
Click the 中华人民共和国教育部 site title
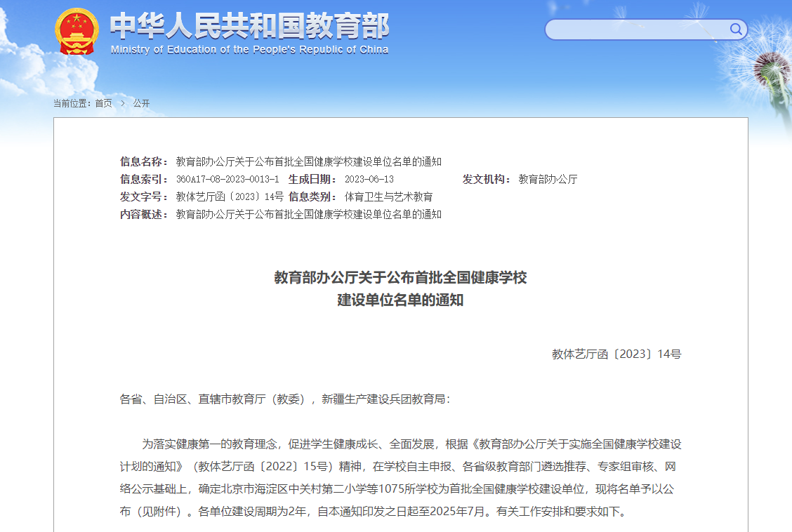tap(249, 25)
